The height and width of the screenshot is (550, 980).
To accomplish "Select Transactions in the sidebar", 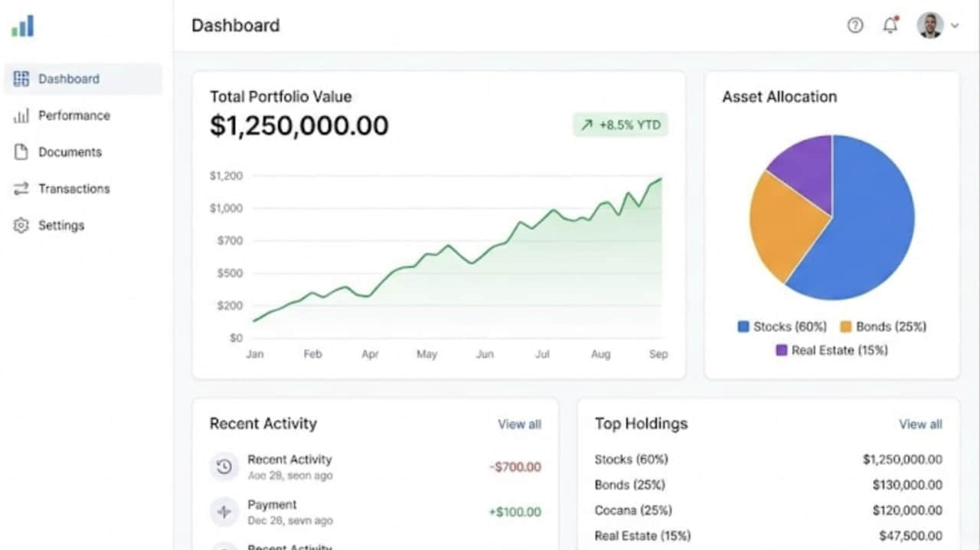I will click(74, 189).
